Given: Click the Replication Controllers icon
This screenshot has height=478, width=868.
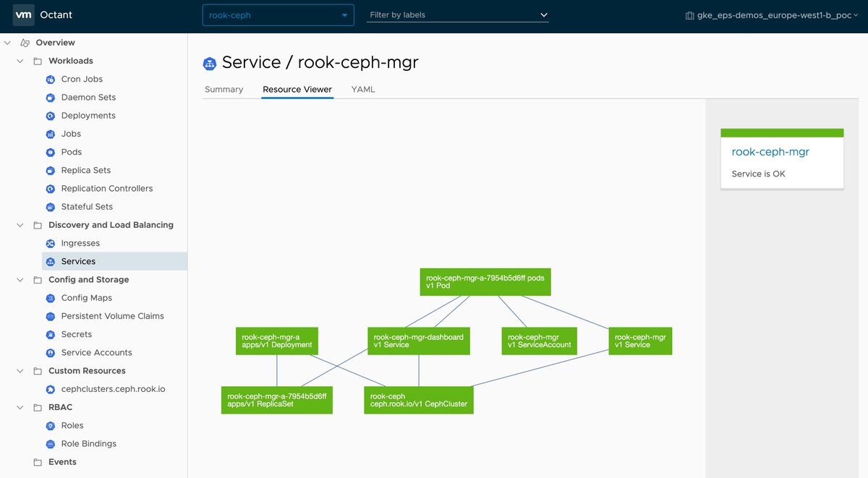Looking at the screenshot, I should pos(51,189).
